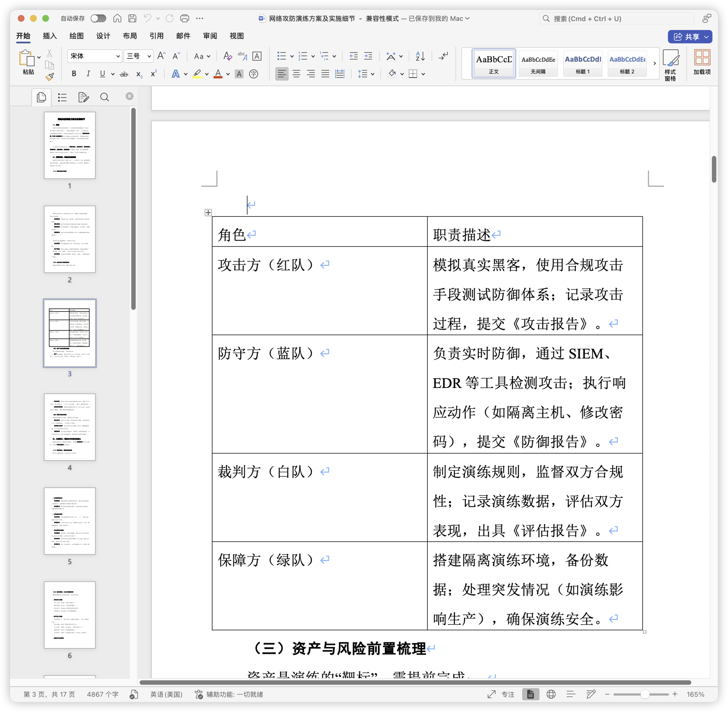The width and height of the screenshot is (728, 712).
Task: Toggle left text alignment
Action: click(282, 74)
